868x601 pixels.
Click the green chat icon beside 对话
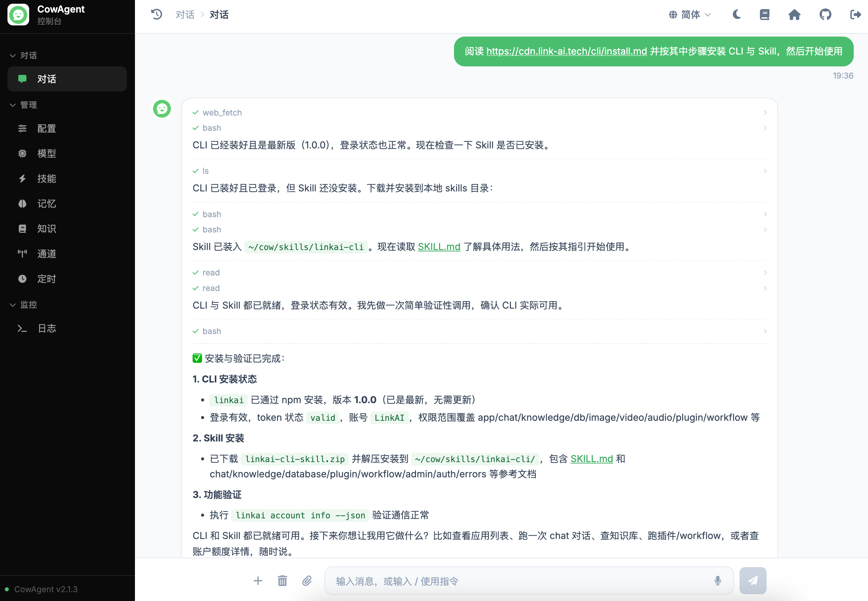[x=22, y=79]
